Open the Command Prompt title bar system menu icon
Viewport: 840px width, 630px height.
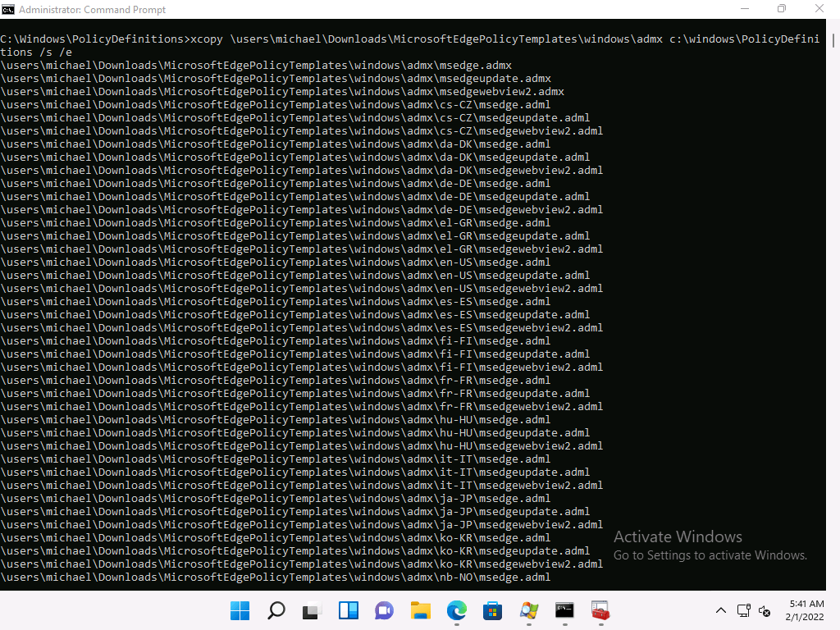pos(8,9)
